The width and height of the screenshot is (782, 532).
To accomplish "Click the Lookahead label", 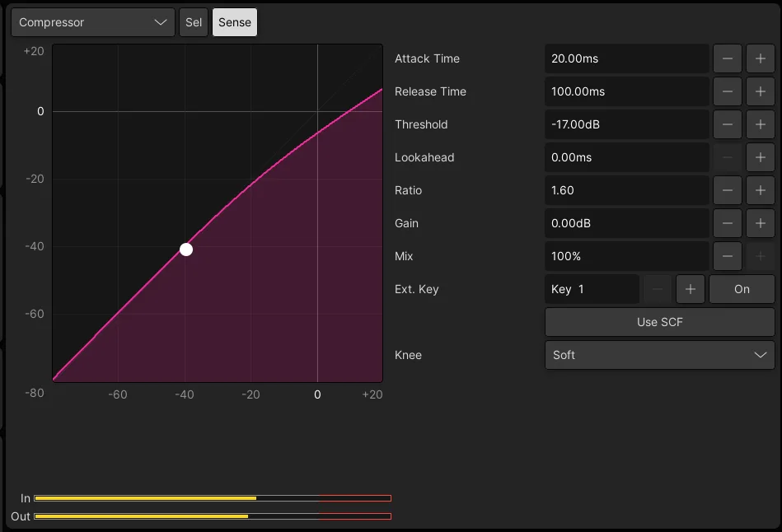I will point(424,157).
